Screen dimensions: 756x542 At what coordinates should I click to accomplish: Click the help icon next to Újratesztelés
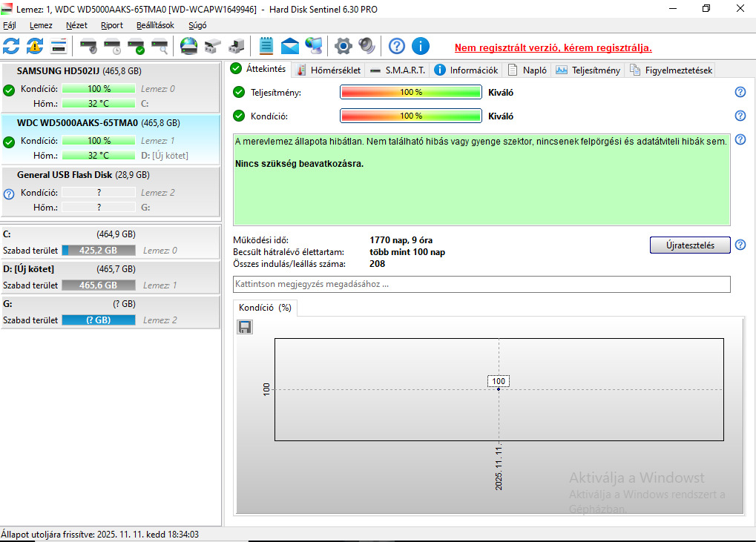(x=740, y=245)
